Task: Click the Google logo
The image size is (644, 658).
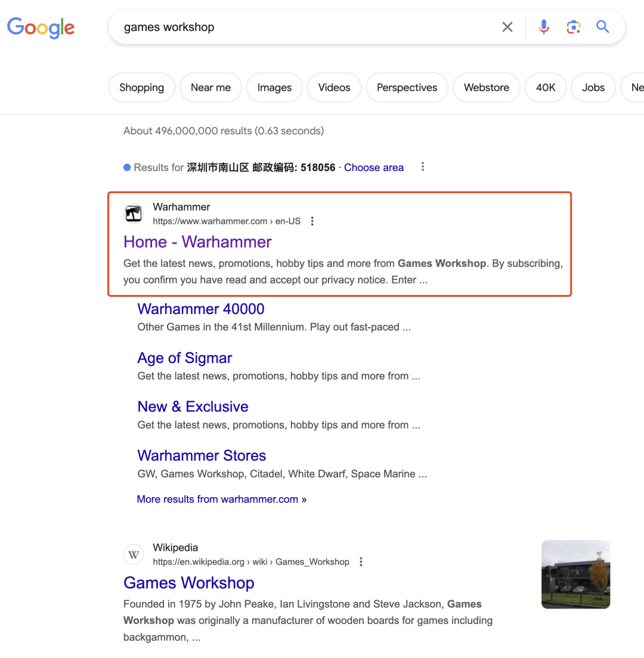Action: [41, 27]
